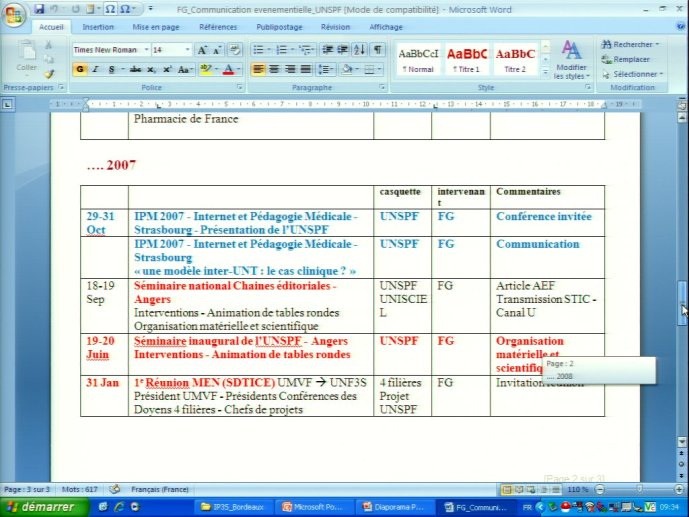Clear text formatting with the eraser icon
This screenshot has height=517, width=689.
[235, 50]
